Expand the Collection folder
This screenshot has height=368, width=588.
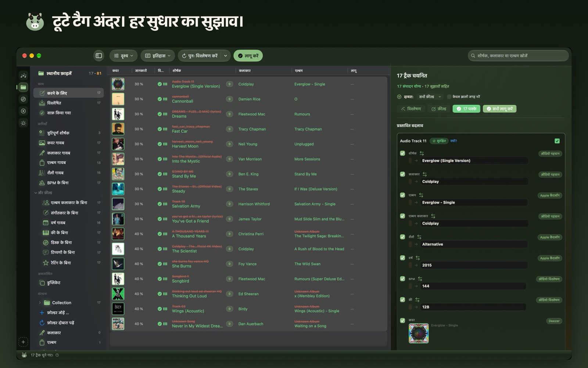pyautogui.click(x=40, y=302)
